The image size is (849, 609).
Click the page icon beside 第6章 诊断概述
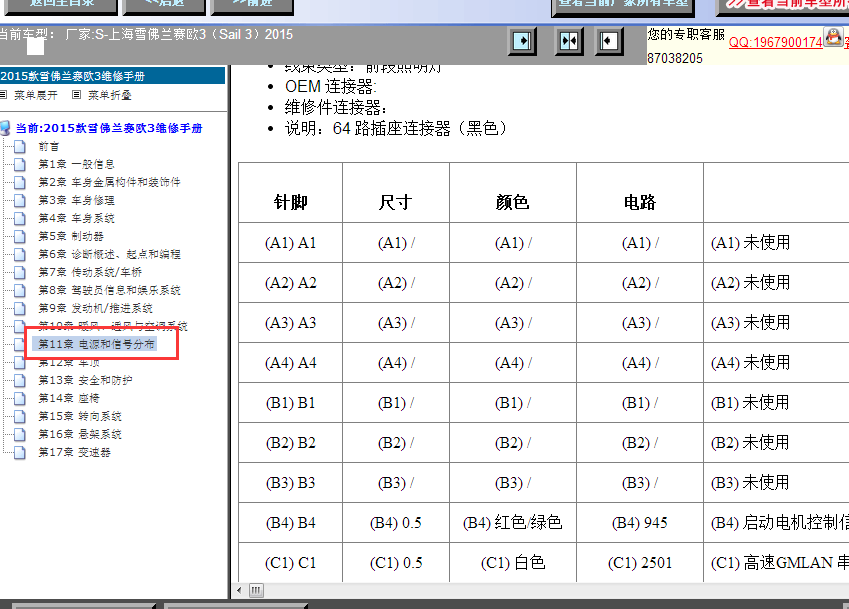point(19,254)
